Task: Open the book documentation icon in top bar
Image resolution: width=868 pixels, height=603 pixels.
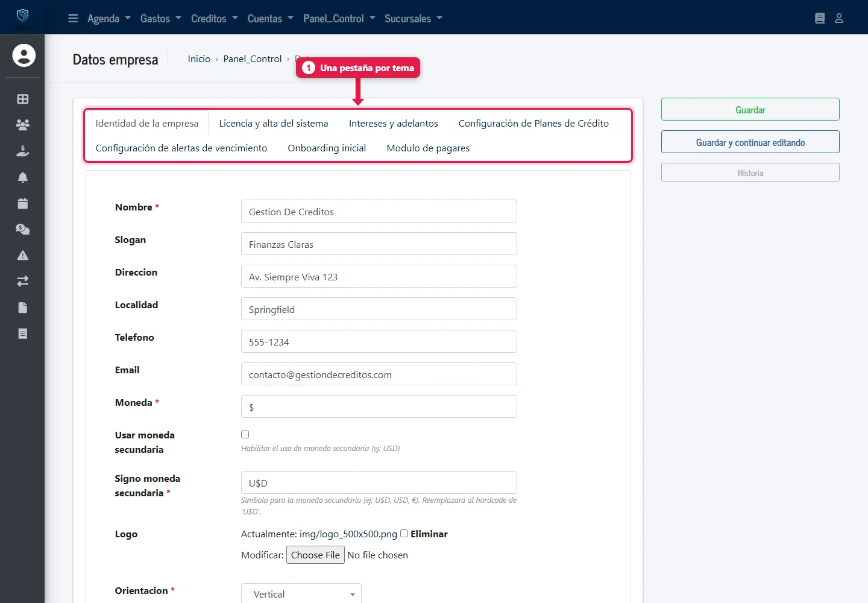Action: click(820, 18)
